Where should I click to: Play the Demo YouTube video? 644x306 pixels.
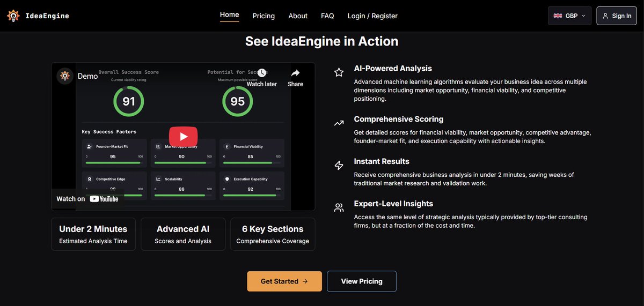coord(183,137)
